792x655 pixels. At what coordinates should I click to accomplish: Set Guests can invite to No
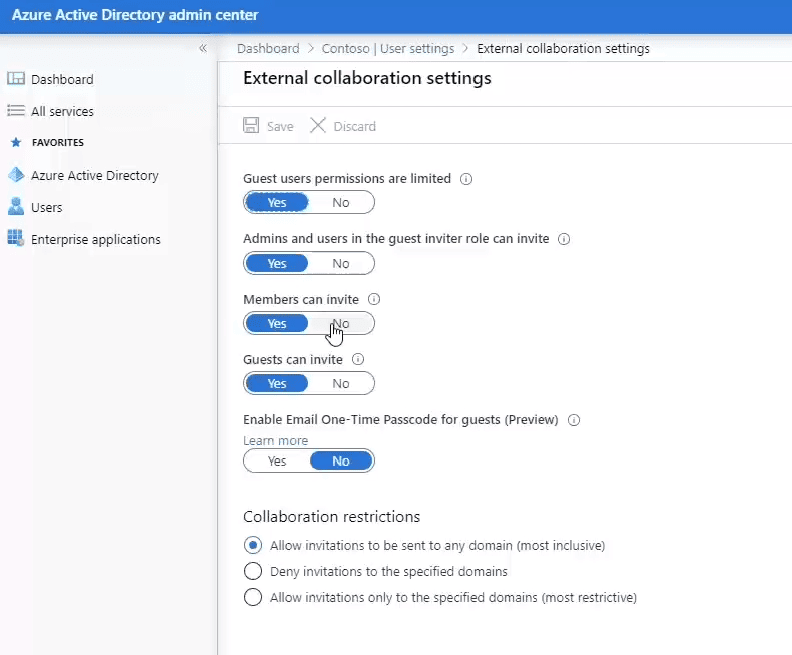click(x=341, y=383)
